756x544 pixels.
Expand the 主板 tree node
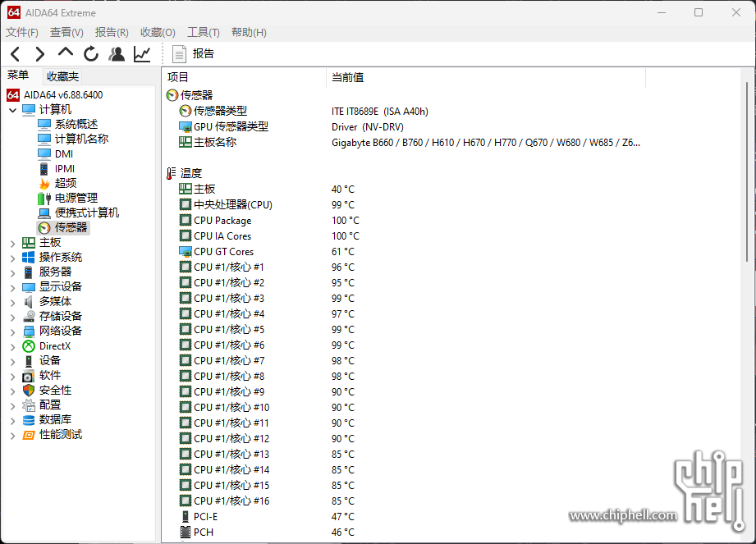[x=12, y=244]
